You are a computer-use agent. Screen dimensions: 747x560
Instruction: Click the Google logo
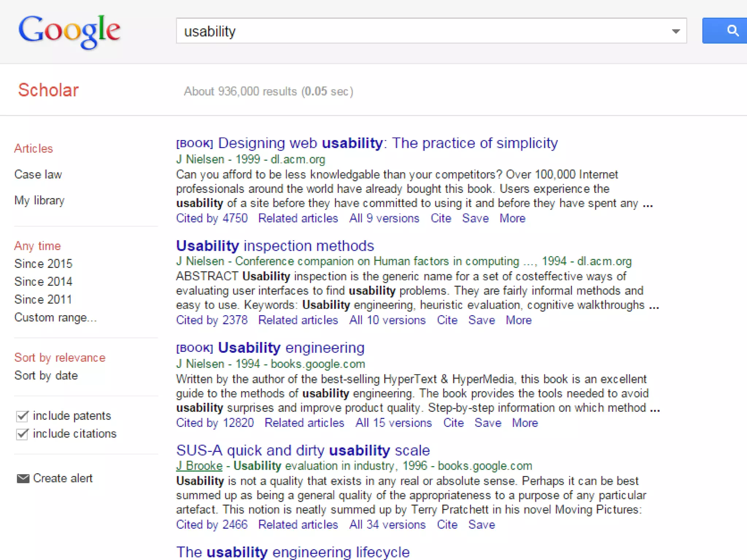click(69, 31)
